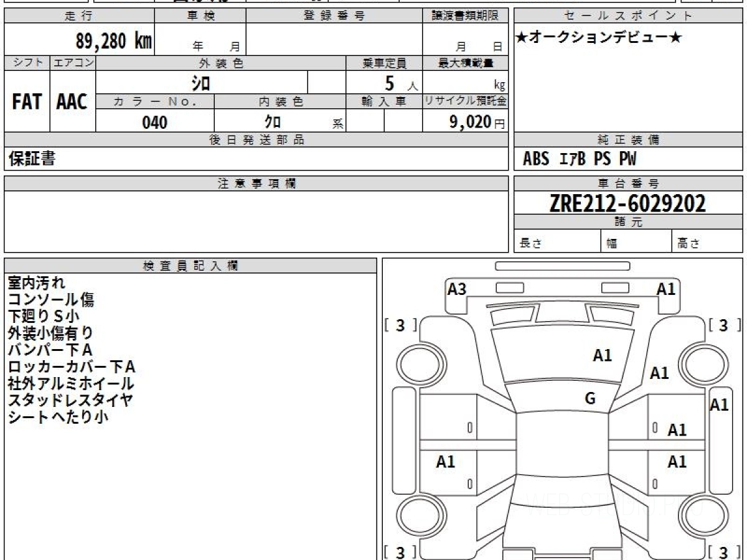Screen dimensions: 747x560
Task: Click the ★オークションデビュー★ sales point text
Action: pyautogui.click(x=599, y=38)
